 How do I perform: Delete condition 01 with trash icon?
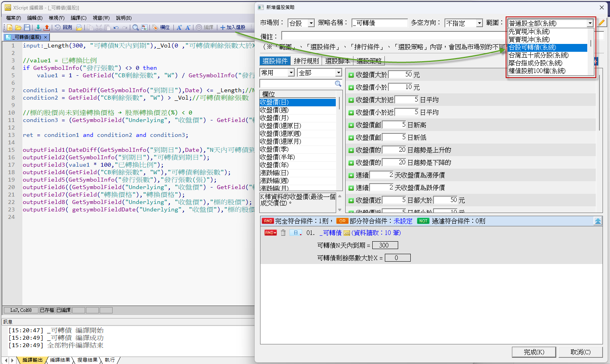point(283,233)
